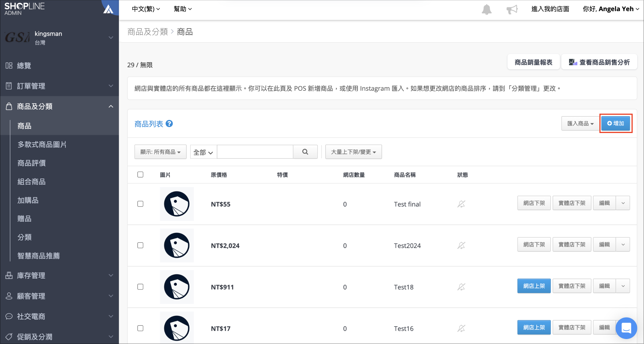Toggle the select-all products checkbox
Viewport: 644px width, 344px height.
click(140, 174)
